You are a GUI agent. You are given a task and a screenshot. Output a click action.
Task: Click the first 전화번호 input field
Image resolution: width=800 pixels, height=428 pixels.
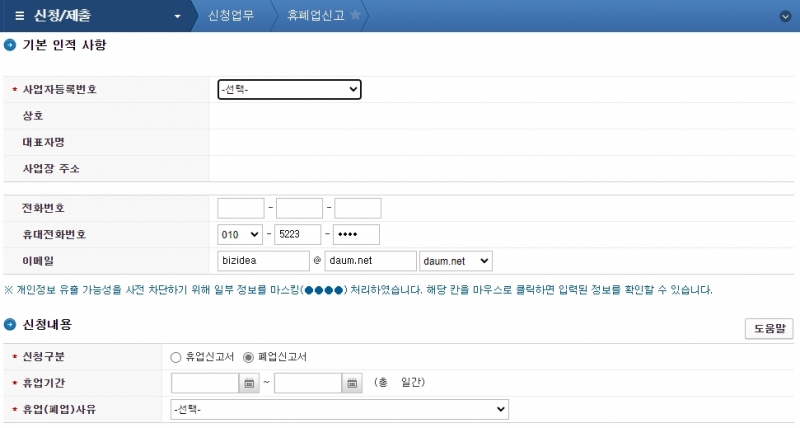(x=241, y=208)
